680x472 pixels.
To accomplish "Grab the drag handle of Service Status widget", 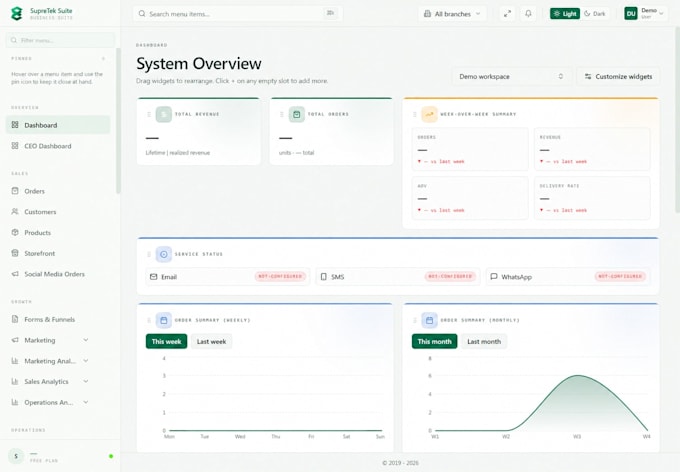I will click(149, 254).
